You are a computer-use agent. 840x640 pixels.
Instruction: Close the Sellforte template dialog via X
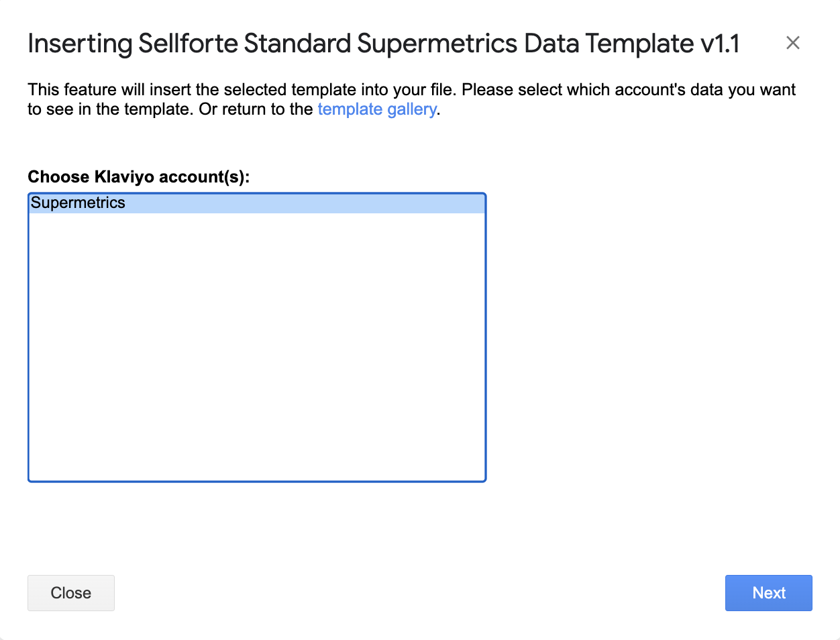[792, 43]
